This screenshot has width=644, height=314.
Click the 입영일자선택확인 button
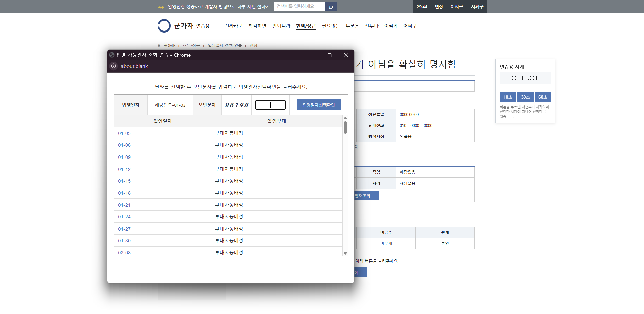pos(319,105)
